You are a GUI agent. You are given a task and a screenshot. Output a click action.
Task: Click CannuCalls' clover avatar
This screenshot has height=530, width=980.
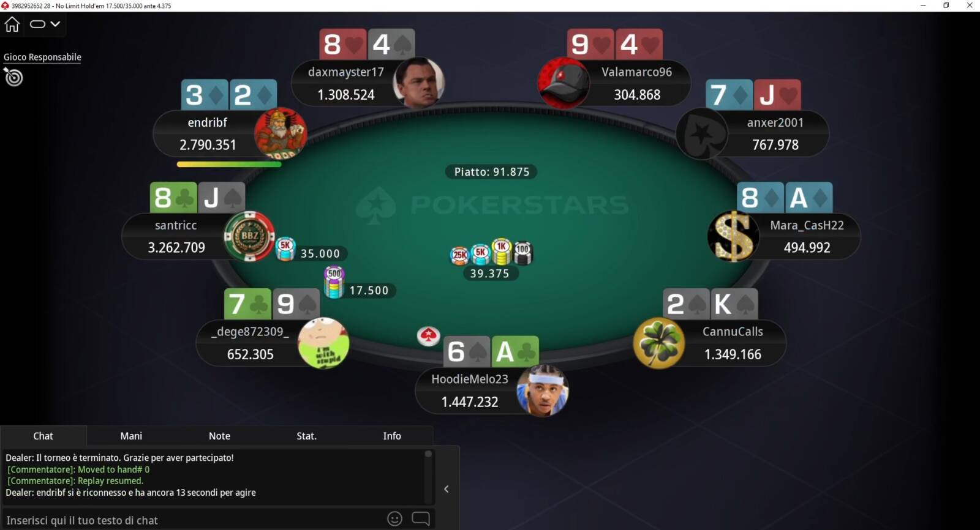pyautogui.click(x=659, y=343)
